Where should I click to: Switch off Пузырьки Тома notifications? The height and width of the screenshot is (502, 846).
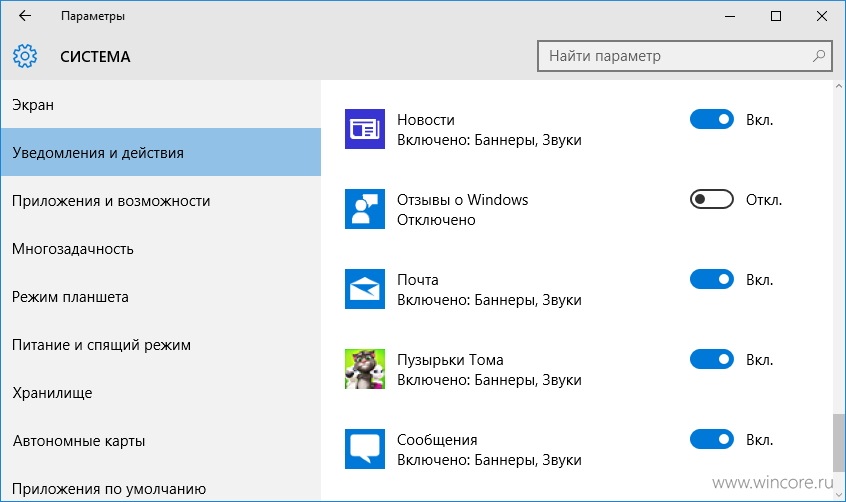pos(712,359)
